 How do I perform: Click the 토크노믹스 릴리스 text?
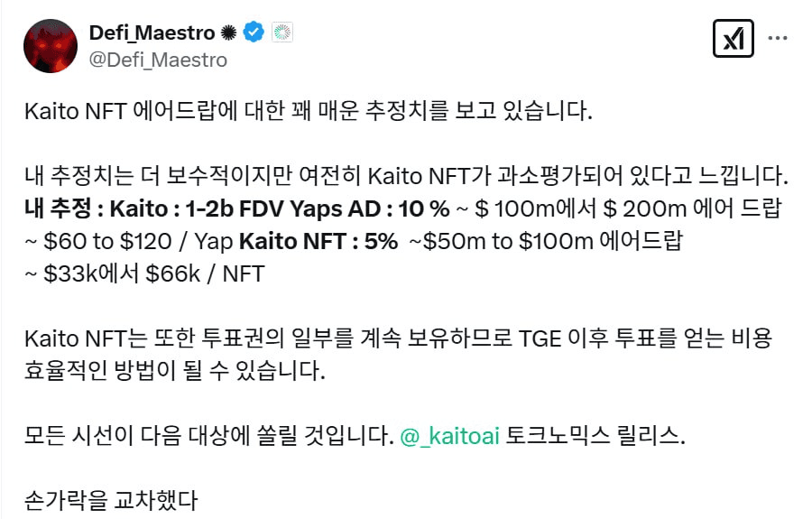click(x=595, y=436)
